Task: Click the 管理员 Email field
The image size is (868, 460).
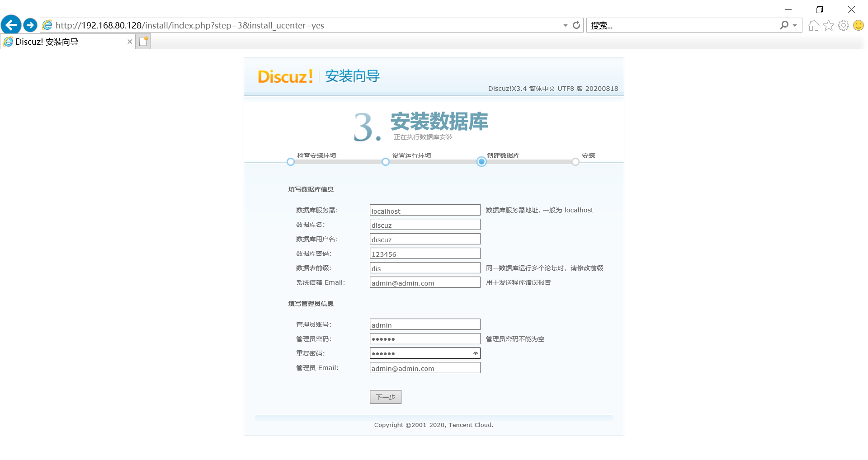Action: pyautogui.click(x=425, y=368)
